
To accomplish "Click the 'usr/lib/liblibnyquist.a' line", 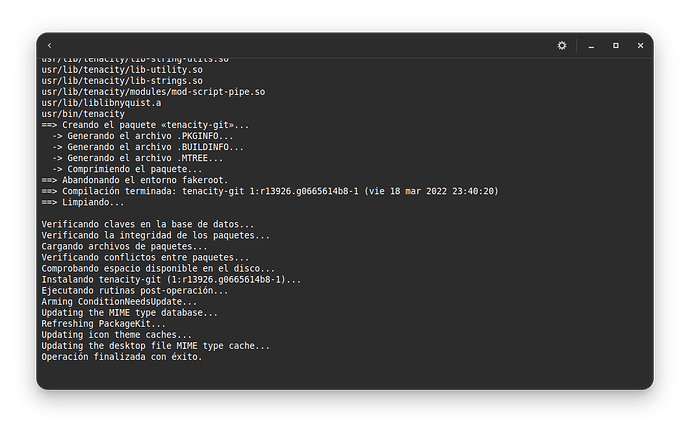I will (x=101, y=103).
